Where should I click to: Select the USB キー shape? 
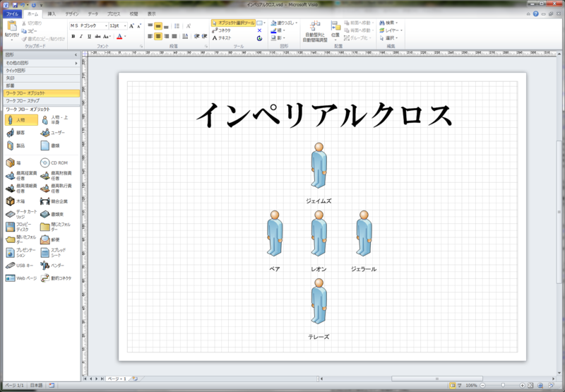(20, 266)
